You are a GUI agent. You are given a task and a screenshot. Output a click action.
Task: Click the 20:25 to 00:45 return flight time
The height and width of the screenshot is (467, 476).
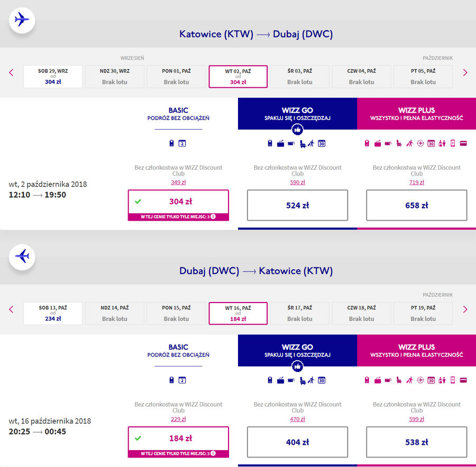tap(38, 432)
